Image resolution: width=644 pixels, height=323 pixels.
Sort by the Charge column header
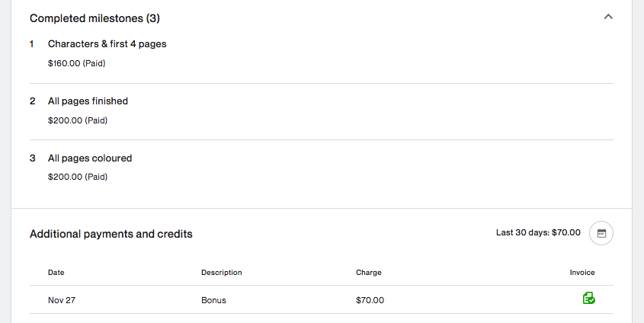pos(368,273)
